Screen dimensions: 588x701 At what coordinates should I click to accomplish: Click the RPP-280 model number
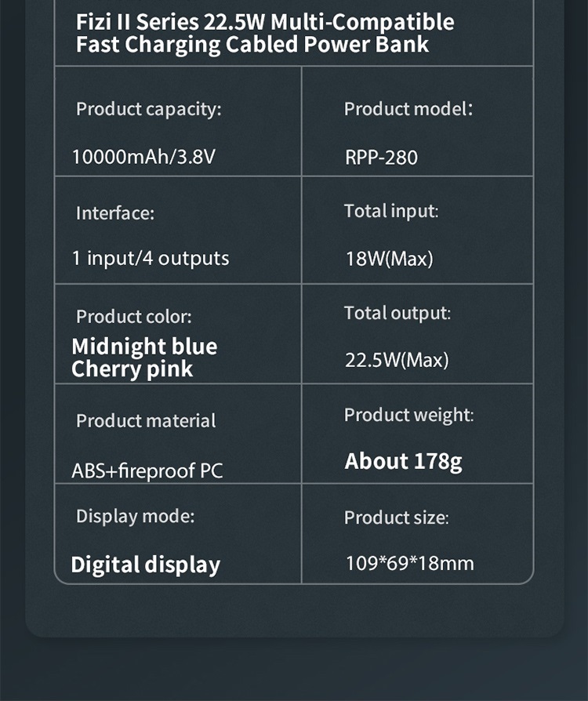click(381, 158)
